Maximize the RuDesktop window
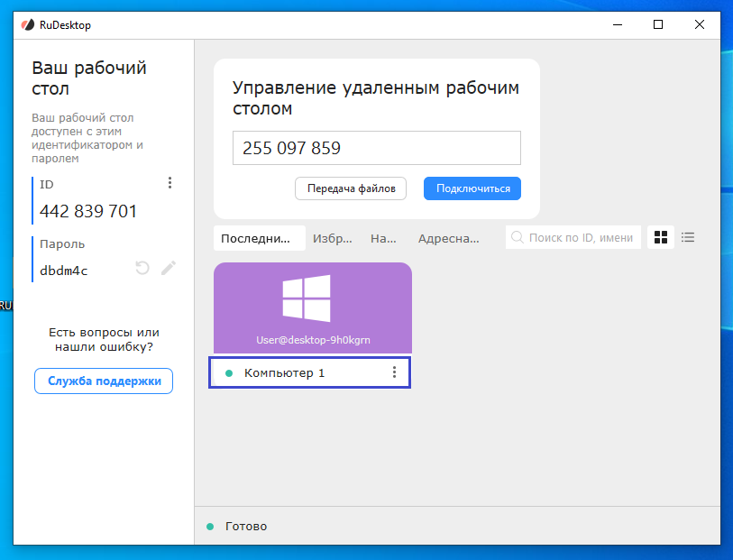The image size is (733, 560). tap(658, 24)
